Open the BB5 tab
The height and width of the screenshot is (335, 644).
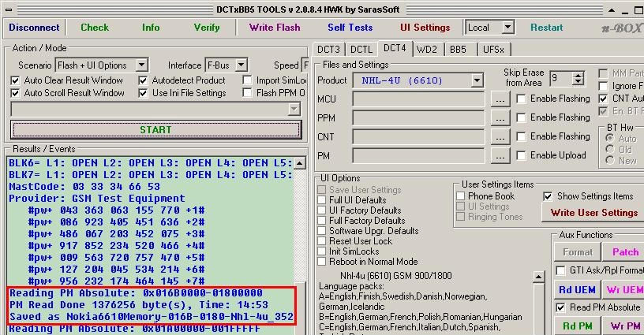click(x=458, y=50)
